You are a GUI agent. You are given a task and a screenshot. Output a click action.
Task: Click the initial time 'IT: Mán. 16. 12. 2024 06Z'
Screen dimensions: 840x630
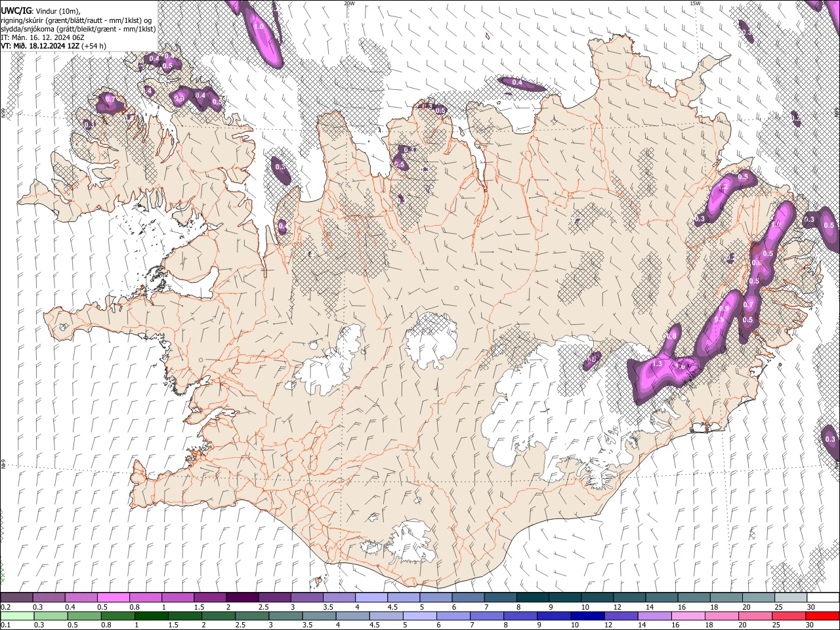(43, 37)
